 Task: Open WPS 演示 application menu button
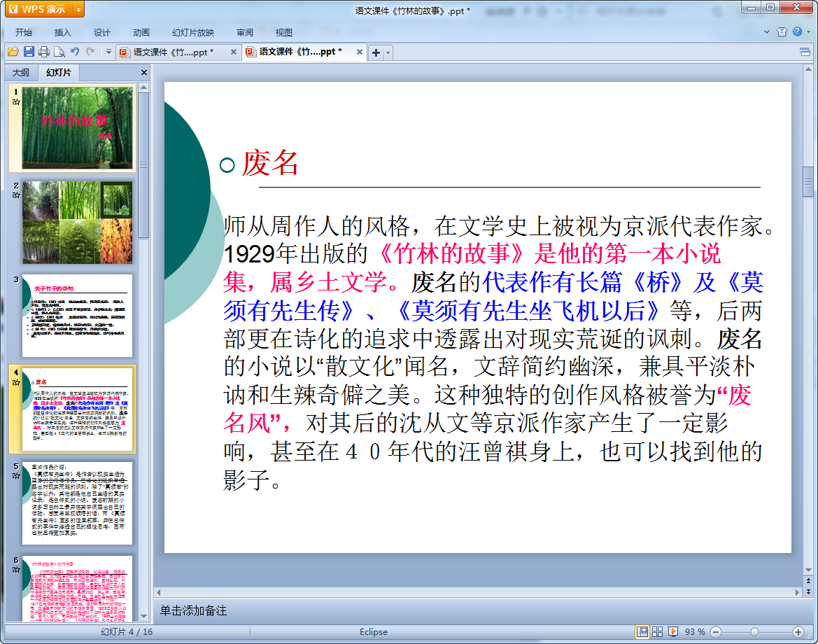click(39, 9)
